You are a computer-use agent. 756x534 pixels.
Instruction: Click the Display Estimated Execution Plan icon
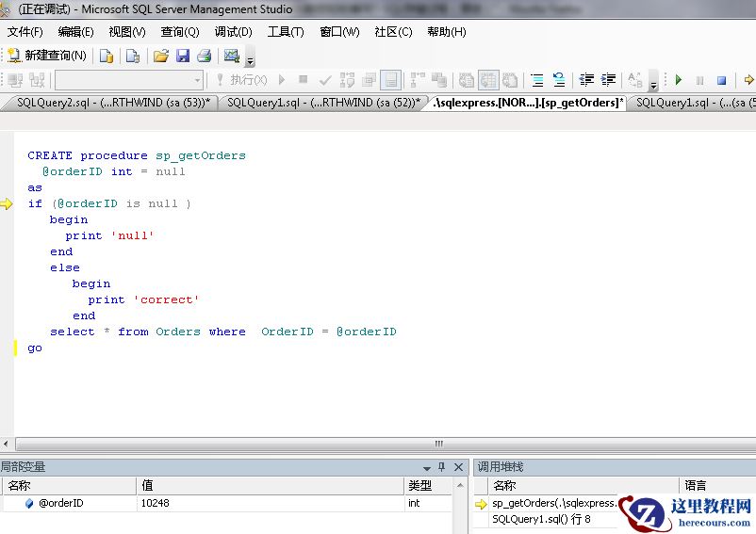pos(347,80)
